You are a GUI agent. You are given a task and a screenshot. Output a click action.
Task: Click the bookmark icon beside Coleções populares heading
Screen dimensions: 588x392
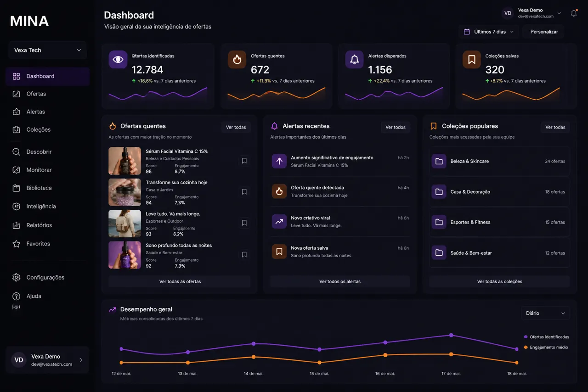(x=433, y=126)
